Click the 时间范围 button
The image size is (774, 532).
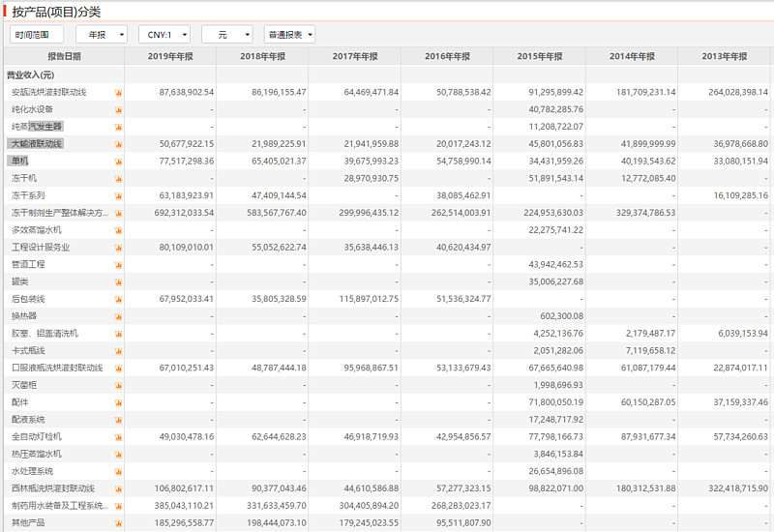(x=37, y=34)
